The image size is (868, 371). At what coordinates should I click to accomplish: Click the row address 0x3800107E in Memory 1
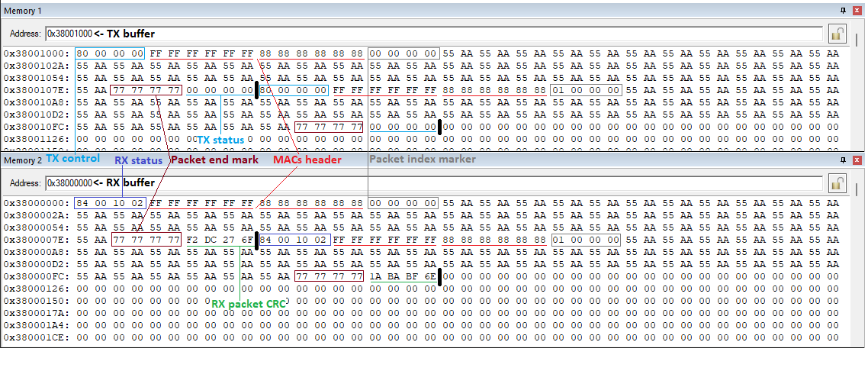(36, 90)
